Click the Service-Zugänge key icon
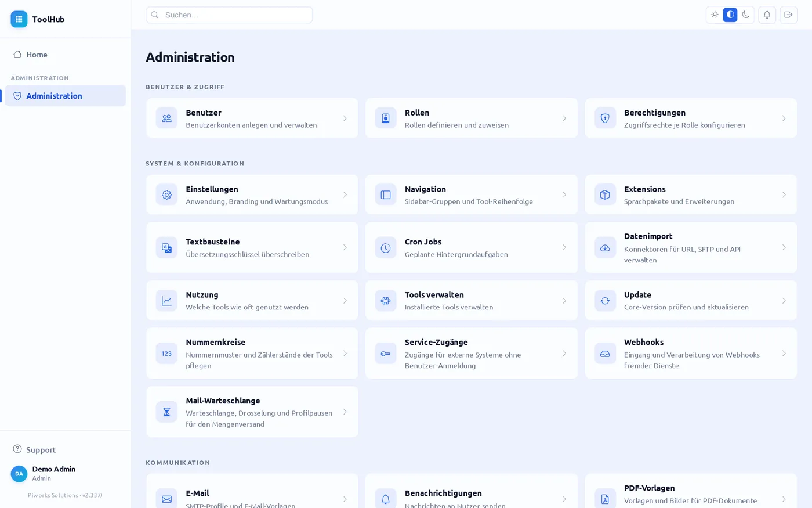 coord(386,354)
